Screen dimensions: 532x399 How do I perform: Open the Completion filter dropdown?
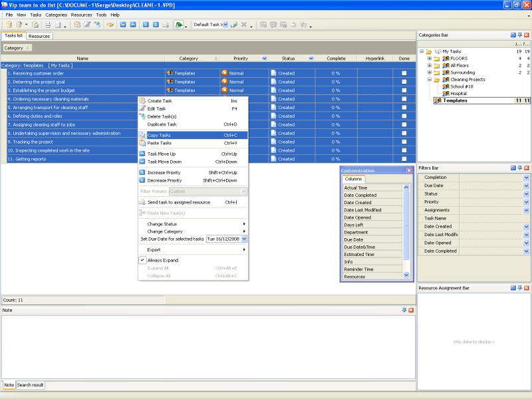point(526,178)
